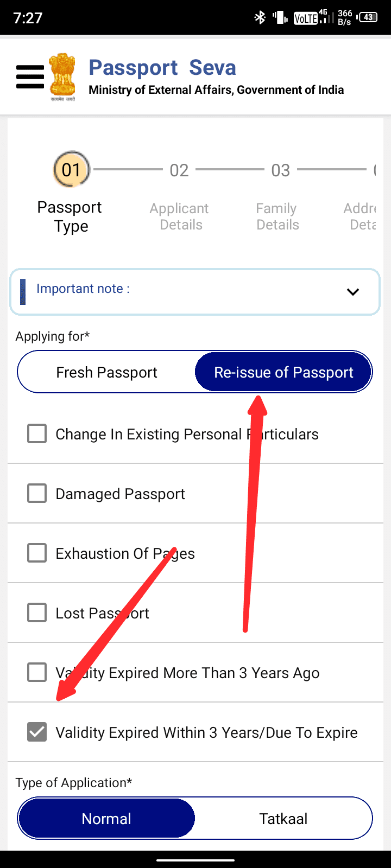Viewport: 391px width, 868px height.
Task: Open the hamburger navigation menu
Action: (x=30, y=77)
